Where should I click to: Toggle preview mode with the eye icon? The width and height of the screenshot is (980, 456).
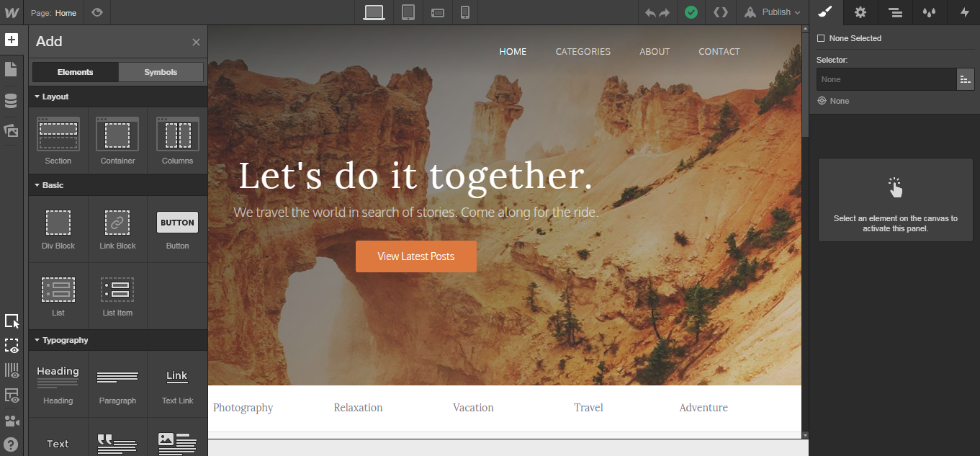97,12
